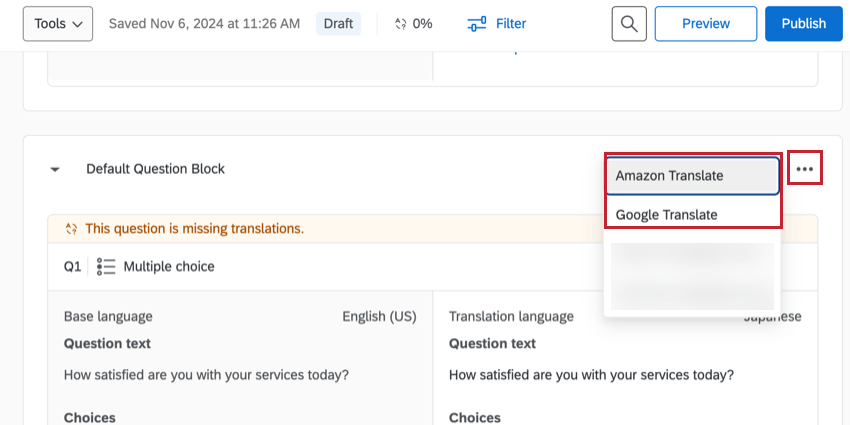The height and width of the screenshot is (425, 850).
Task: Select the Default Question Block title
Action: (x=155, y=169)
